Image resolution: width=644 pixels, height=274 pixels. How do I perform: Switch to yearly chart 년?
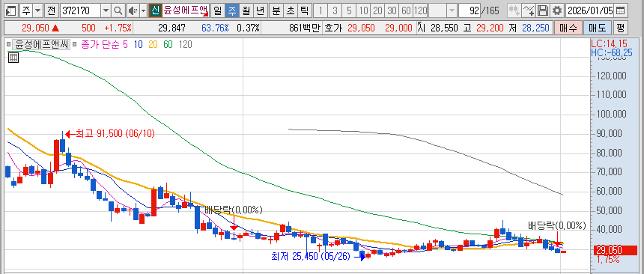260,10
